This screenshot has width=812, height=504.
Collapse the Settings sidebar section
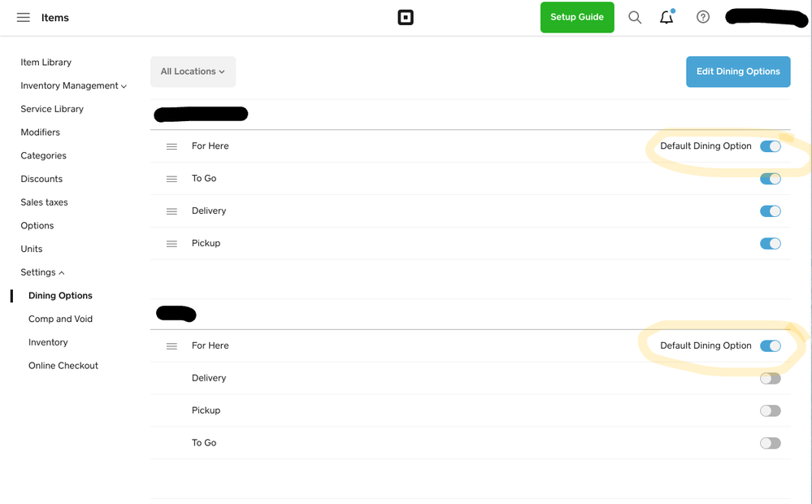pyautogui.click(x=42, y=272)
